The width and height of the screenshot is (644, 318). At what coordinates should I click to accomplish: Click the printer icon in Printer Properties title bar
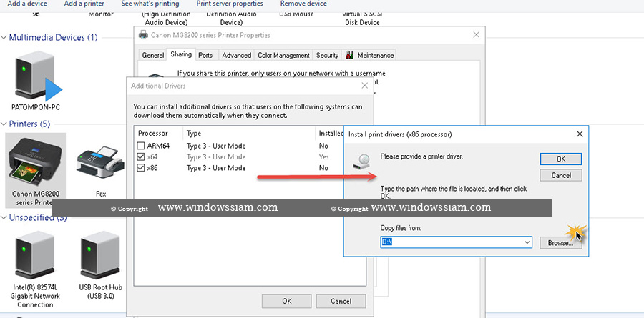click(x=143, y=35)
